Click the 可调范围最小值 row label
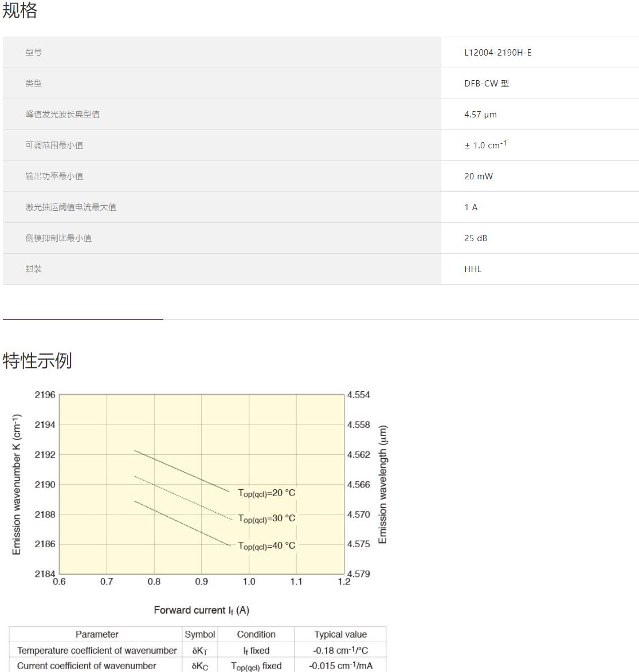639x672 pixels. (x=54, y=145)
